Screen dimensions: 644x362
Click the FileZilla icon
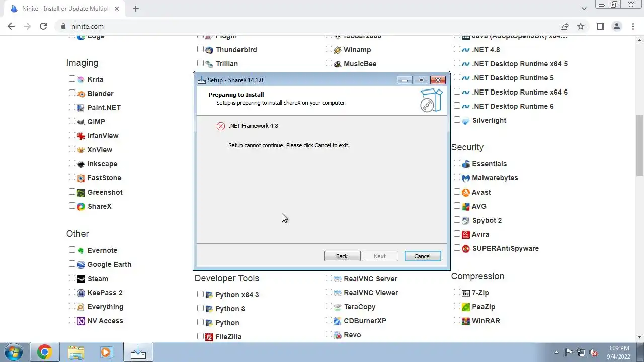(x=209, y=337)
